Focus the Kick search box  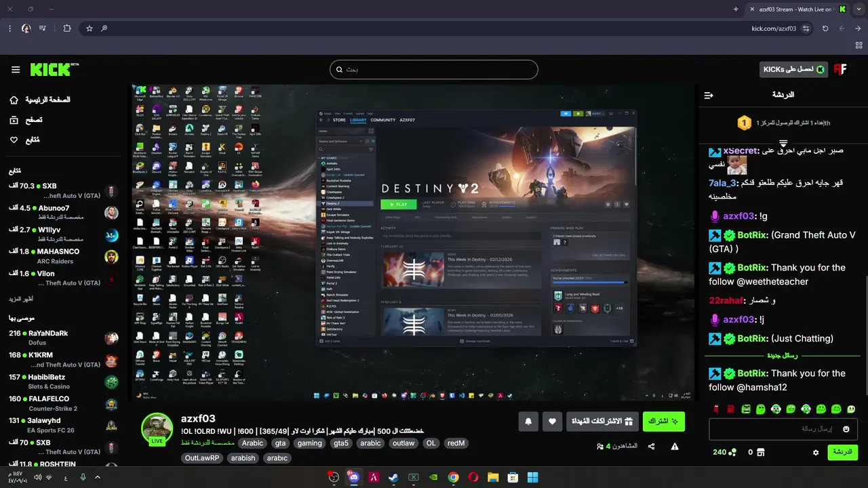click(434, 69)
